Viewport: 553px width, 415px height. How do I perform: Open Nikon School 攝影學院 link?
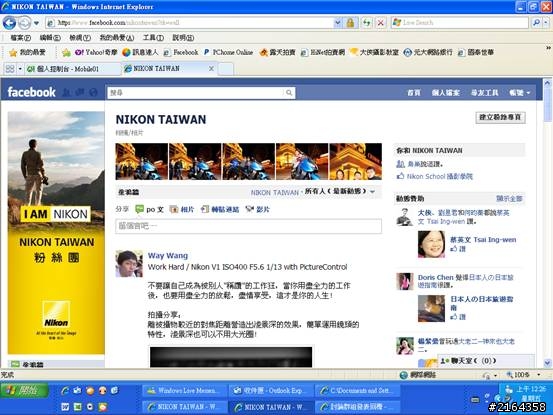point(439,176)
